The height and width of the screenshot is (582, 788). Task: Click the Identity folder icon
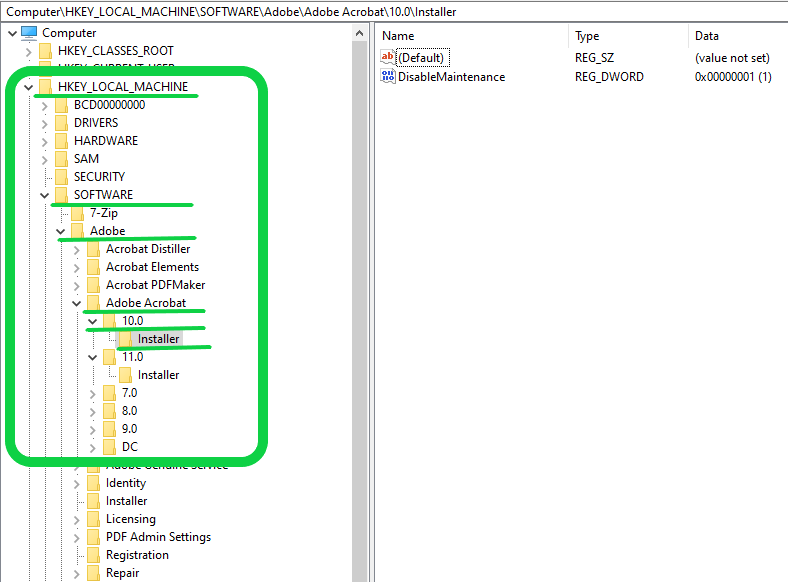93,483
